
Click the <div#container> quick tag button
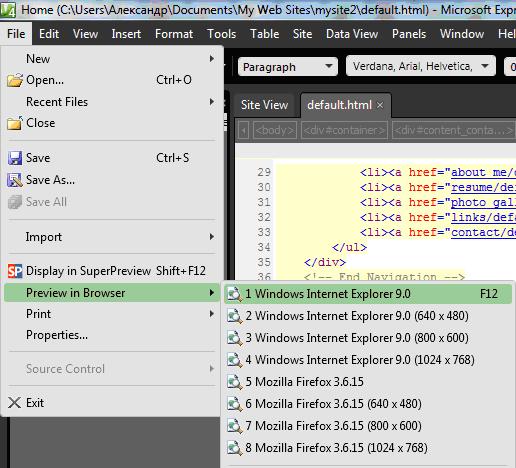(344, 130)
